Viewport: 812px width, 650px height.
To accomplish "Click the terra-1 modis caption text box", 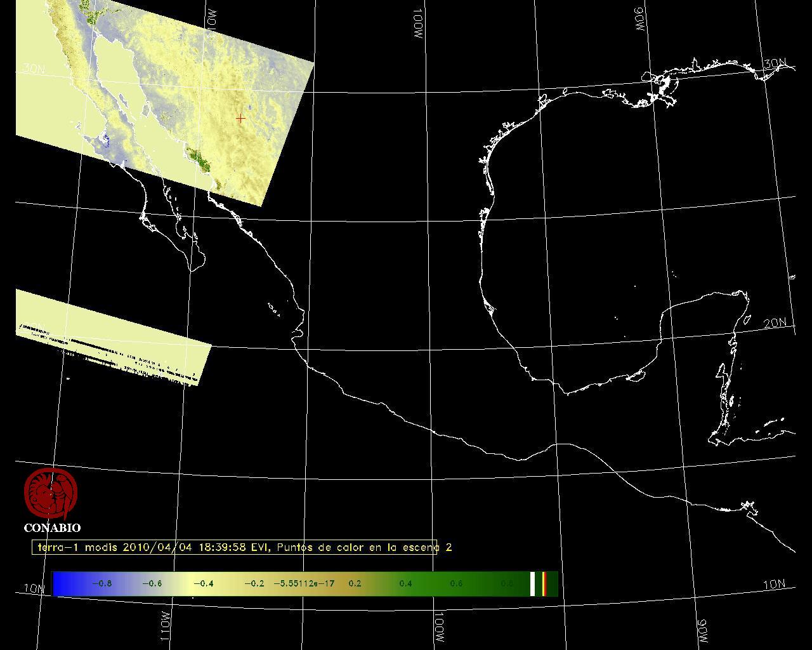I will pos(235,547).
